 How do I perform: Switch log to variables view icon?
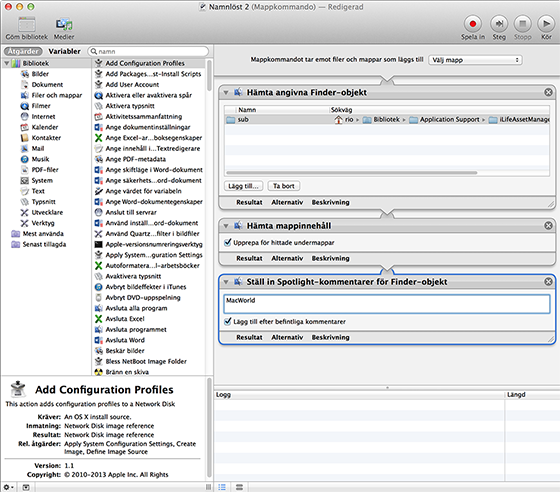239,487
